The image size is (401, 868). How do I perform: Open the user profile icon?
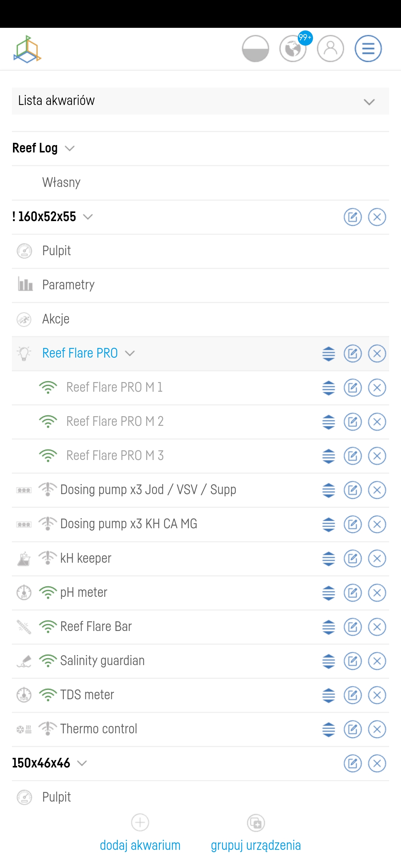click(x=330, y=49)
